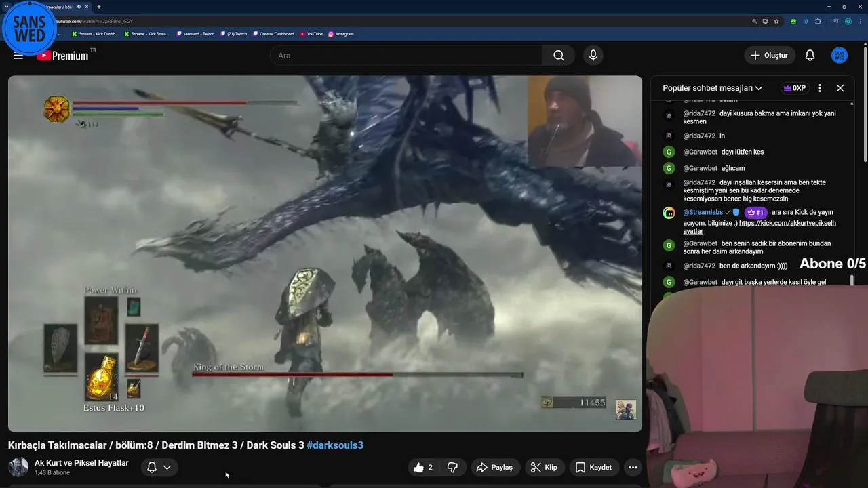The height and width of the screenshot is (488, 868).
Task: Like the video with thumbs up
Action: click(423, 468)
